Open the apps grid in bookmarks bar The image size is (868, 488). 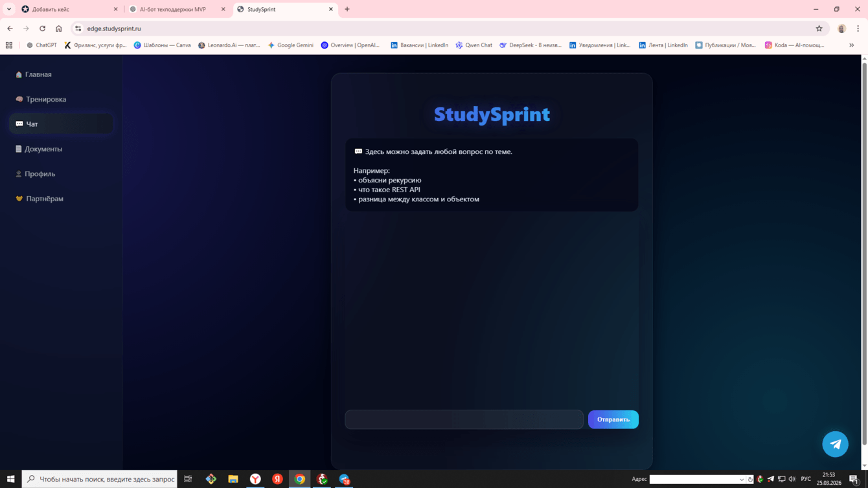click(x=9, y=45)
